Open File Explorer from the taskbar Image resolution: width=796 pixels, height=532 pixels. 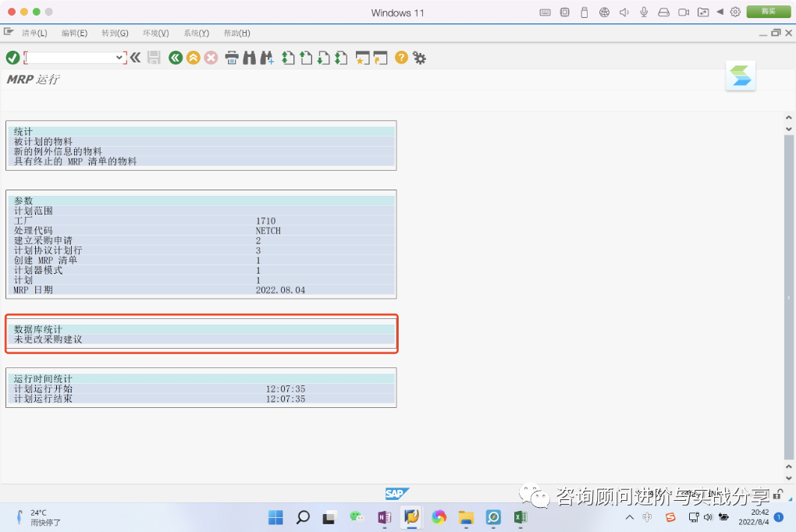point(466,517)
